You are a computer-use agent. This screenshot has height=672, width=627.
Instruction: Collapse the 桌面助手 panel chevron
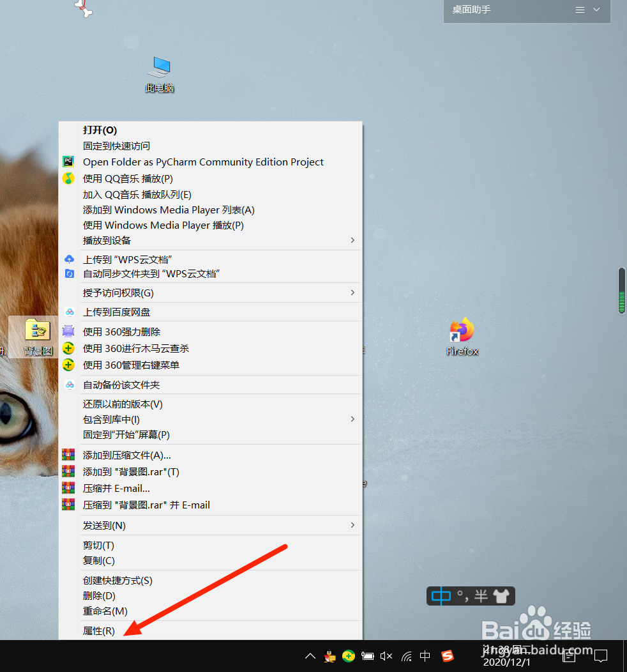(x=596, y=10)
